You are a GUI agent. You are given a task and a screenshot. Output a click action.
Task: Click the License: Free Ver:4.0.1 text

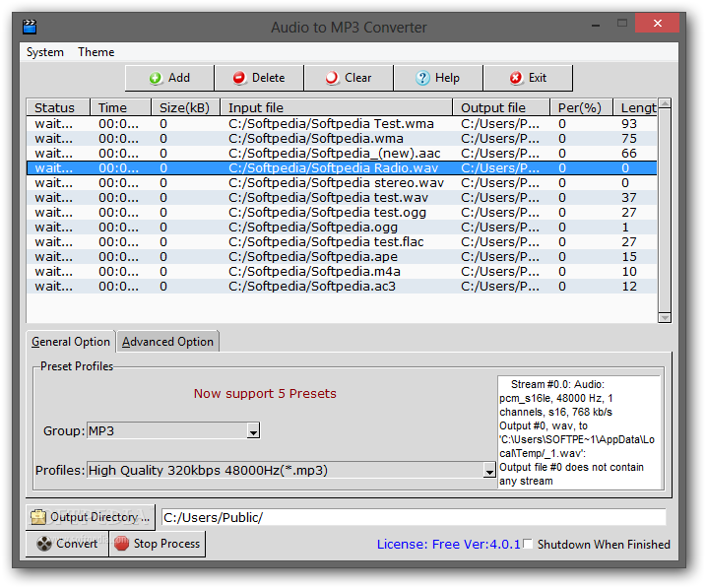point(448,545)
